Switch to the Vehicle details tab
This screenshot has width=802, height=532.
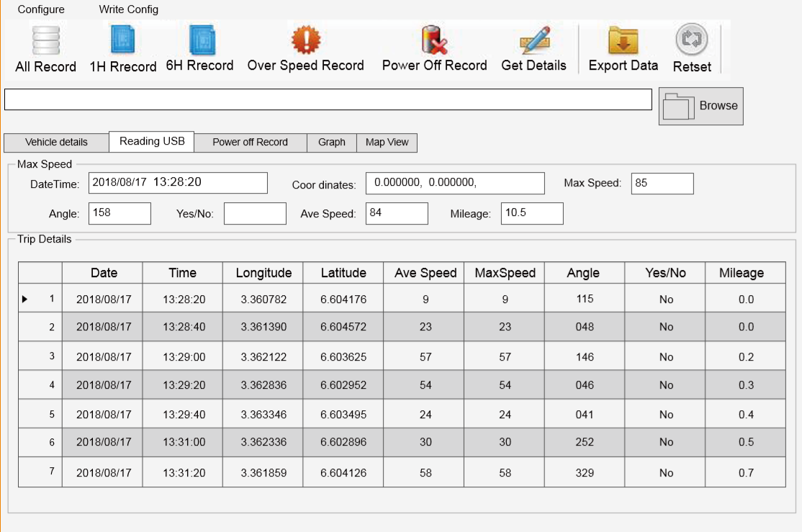pos(56,143)
